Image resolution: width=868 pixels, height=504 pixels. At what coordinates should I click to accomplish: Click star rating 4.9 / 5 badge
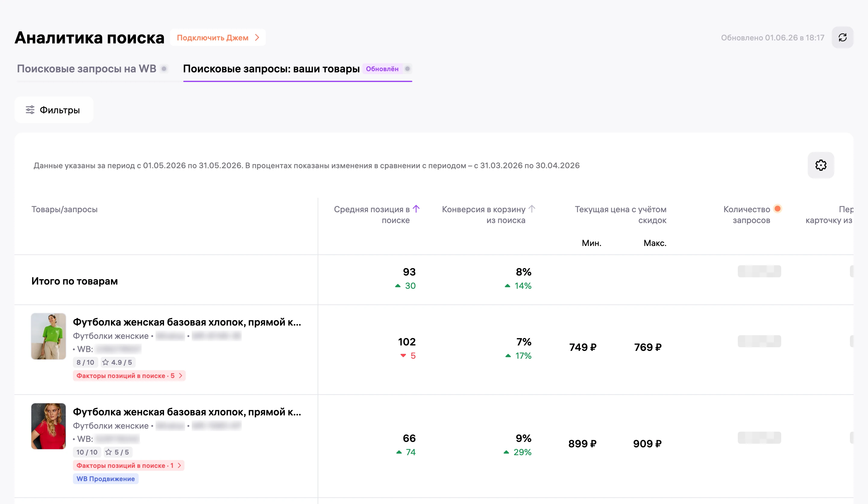pos(118,362)
